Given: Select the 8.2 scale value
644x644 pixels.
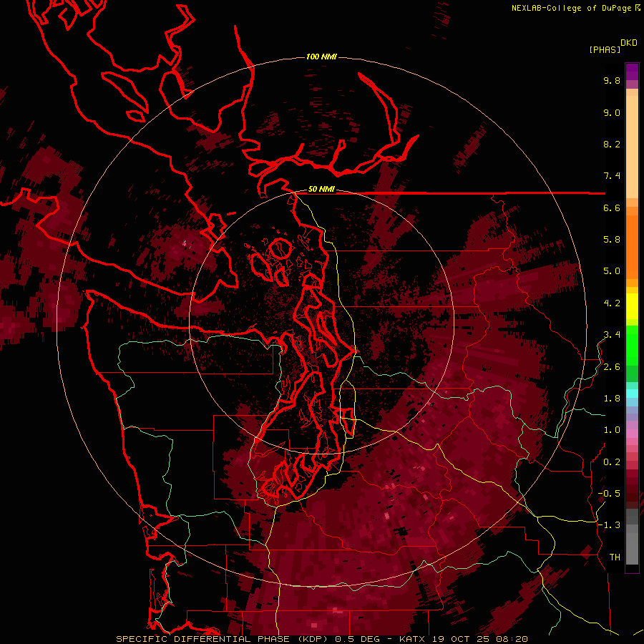Looking at the screenshot, I should [x=612, y=144].
